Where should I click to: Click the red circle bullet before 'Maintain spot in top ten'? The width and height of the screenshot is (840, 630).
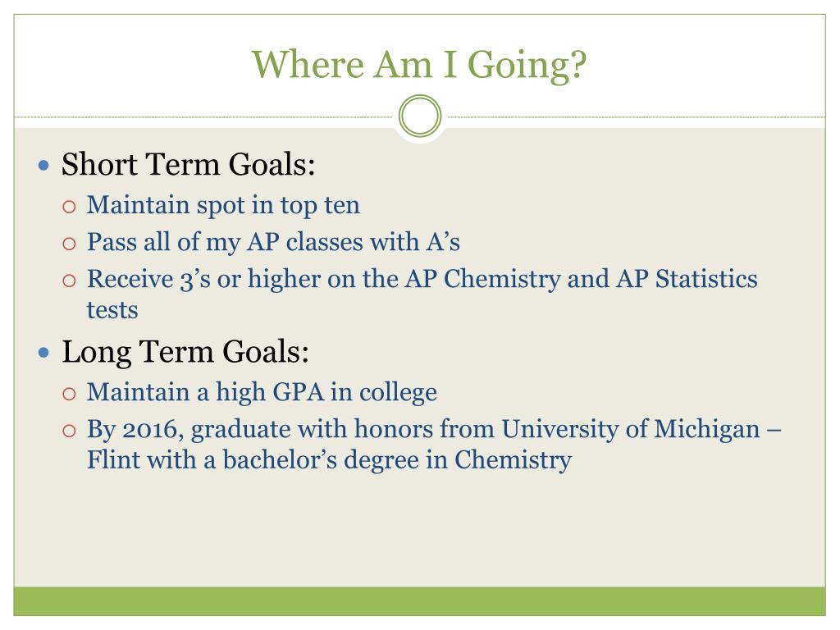tap(69, 207)
